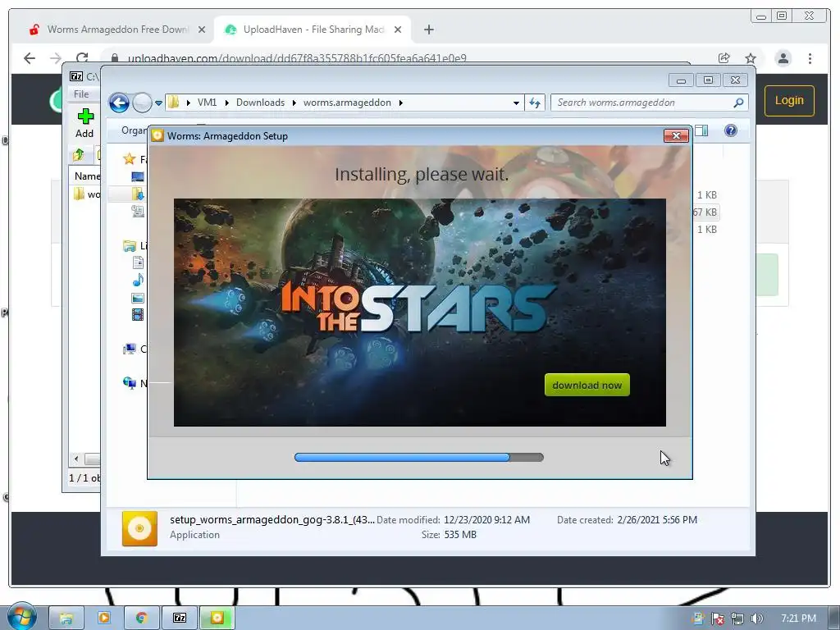Close the Worms Armageddon browser tab
The height and width of the screenshot is (630, 840).
coord(202,30)
